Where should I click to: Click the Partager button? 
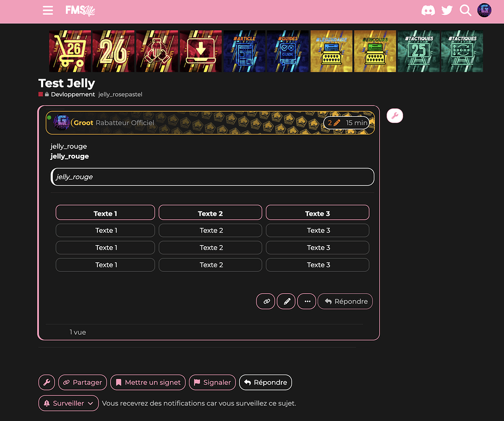pyautogui.click(x=83, y=382)
